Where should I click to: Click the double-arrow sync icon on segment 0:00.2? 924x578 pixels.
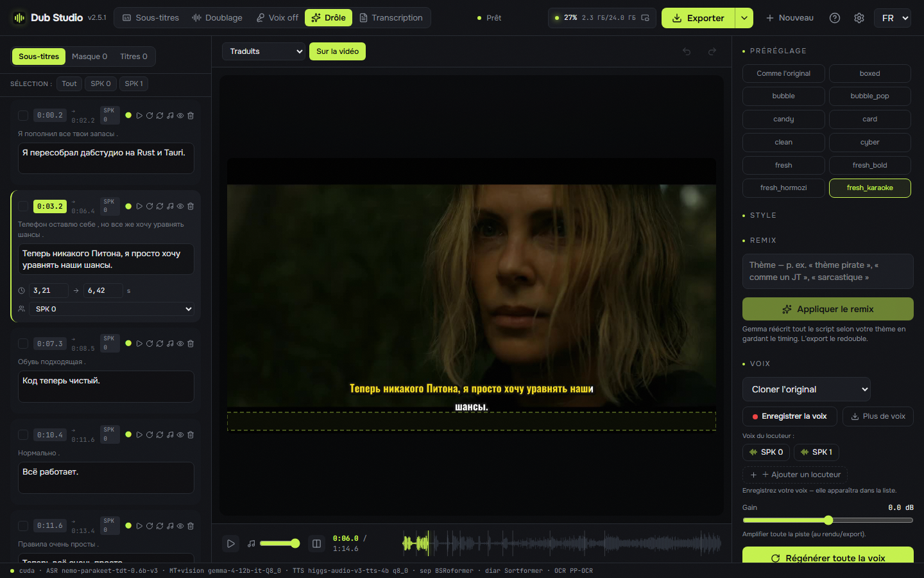[160, 116]
